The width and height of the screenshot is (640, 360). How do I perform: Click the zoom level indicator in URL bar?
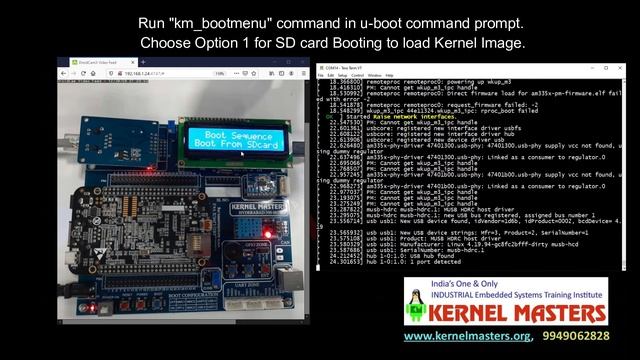(x=220, y=73)
